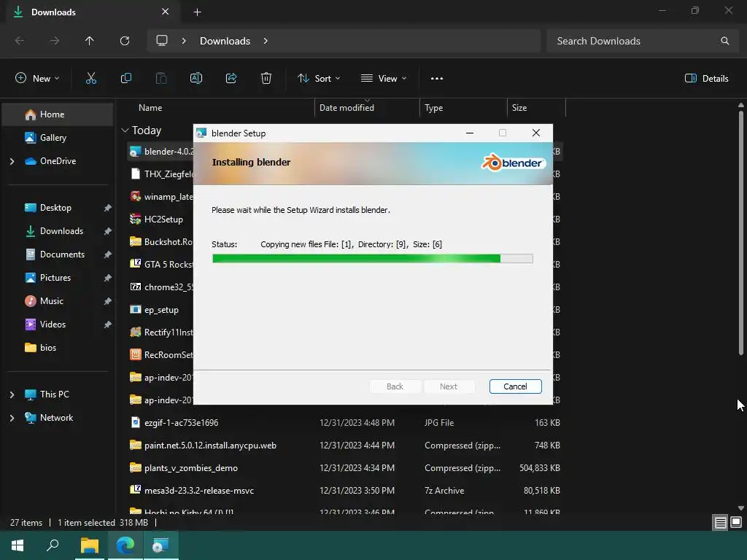Click the Paste icon in toolbar

pos(161,79)
